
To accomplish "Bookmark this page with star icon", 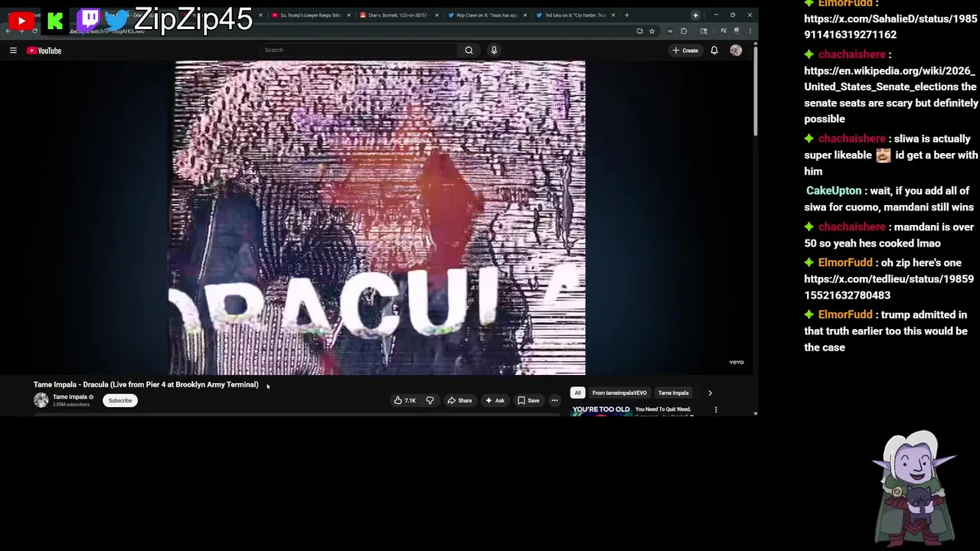I will (652, 31).
